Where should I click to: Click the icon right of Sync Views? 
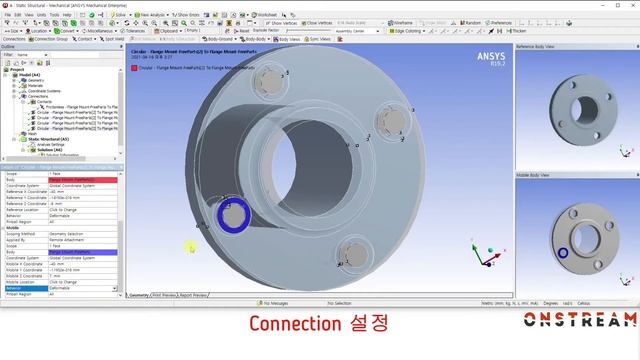(340, 39)
